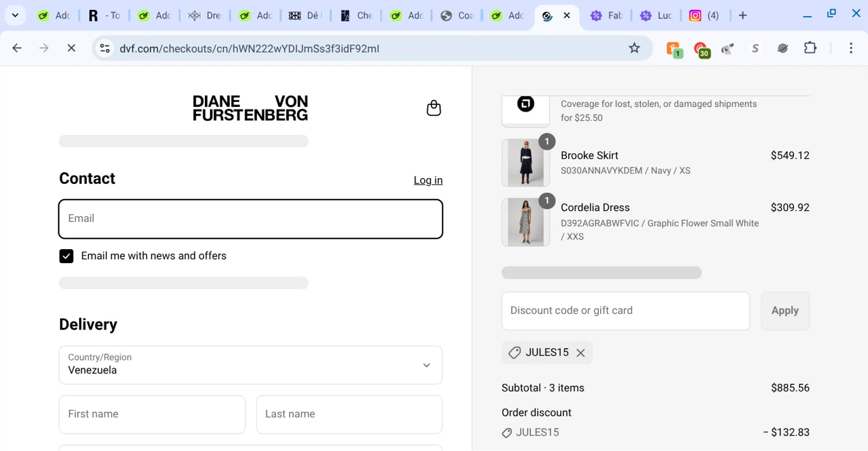This screenshot has width=868, height=451.
Task: Switch to the 'Dre' tab
Action: (x=205, y=16)
